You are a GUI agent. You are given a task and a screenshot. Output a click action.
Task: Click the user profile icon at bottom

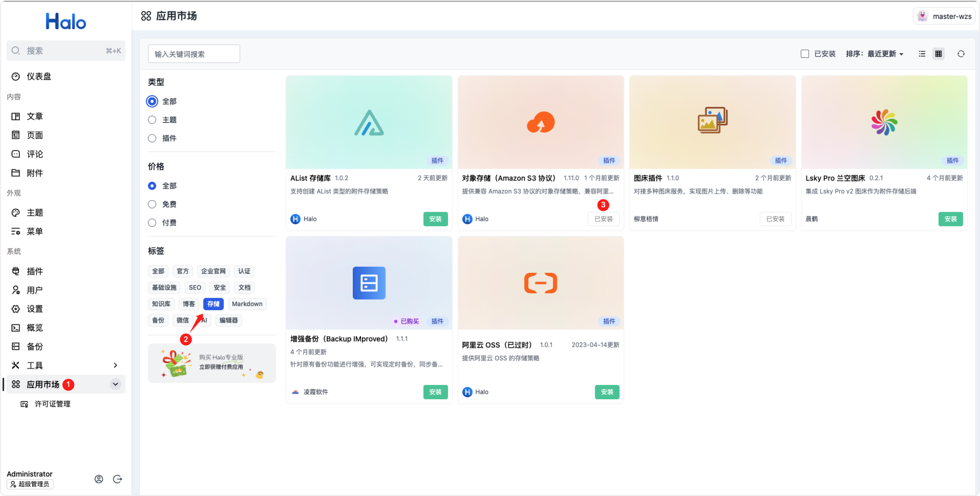[x=99, y=479]
